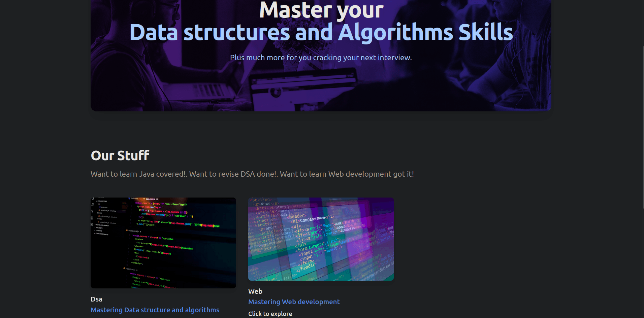Select the Web course thumbnail image

coord(321,239)
